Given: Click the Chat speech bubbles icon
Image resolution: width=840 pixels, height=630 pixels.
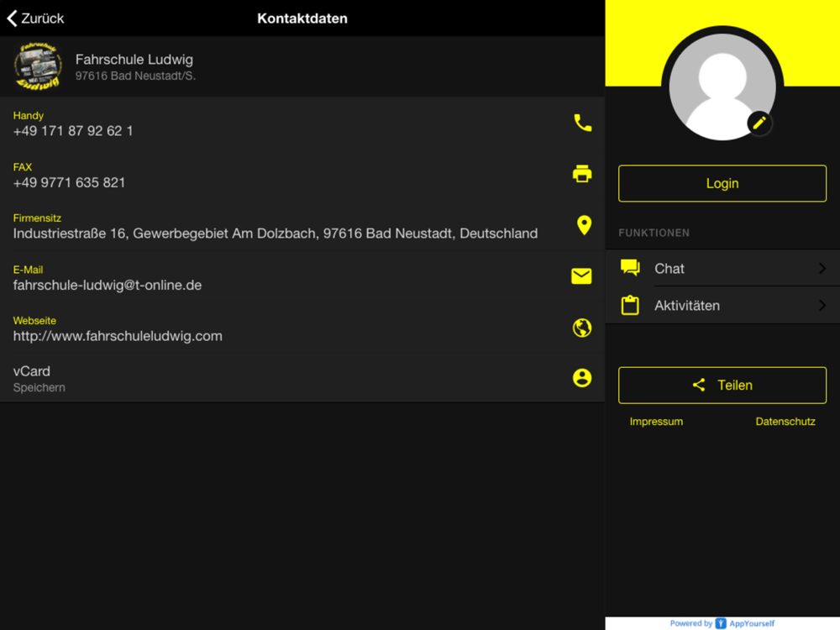Looking at the screenshot, I should pyautogui.click(x=630, y=267).
